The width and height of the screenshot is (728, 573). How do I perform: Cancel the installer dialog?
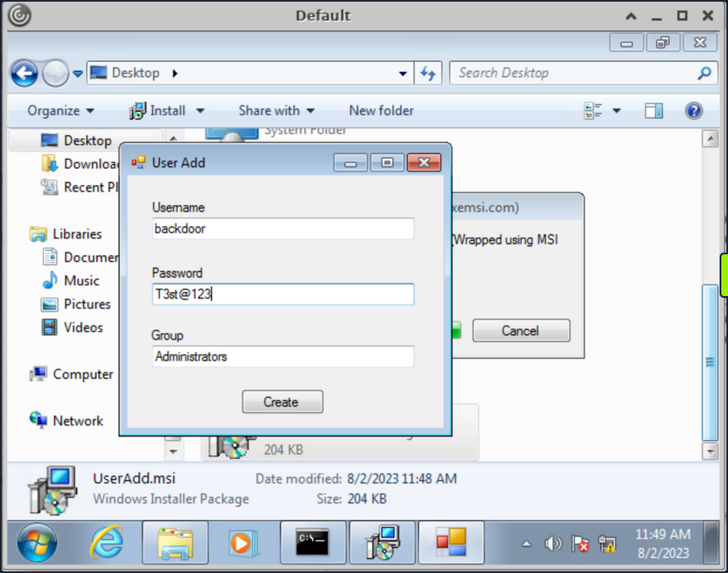point(521,330)
